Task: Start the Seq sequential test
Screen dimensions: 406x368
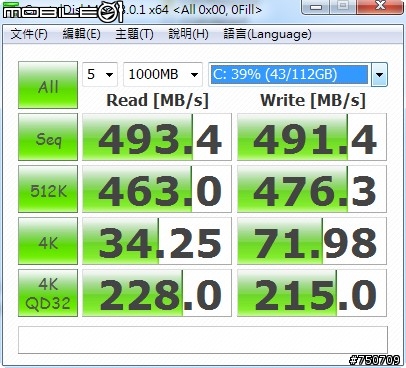Action: (48, 137)
